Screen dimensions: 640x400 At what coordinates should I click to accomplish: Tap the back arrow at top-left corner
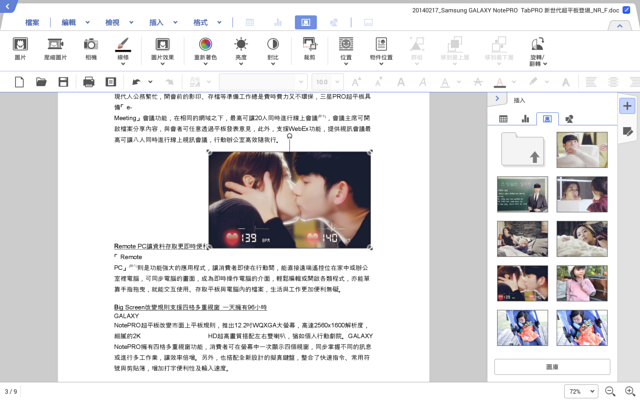(7, 6)
